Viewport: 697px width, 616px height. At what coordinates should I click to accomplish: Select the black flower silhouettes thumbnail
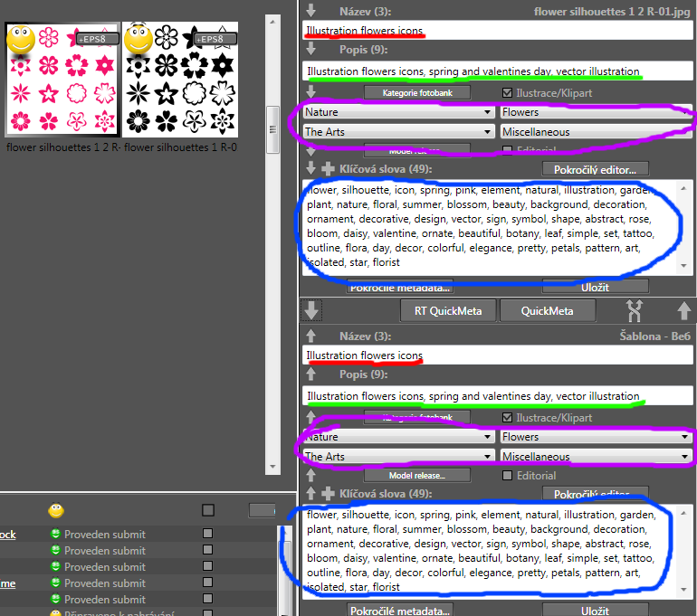point(180,79)
